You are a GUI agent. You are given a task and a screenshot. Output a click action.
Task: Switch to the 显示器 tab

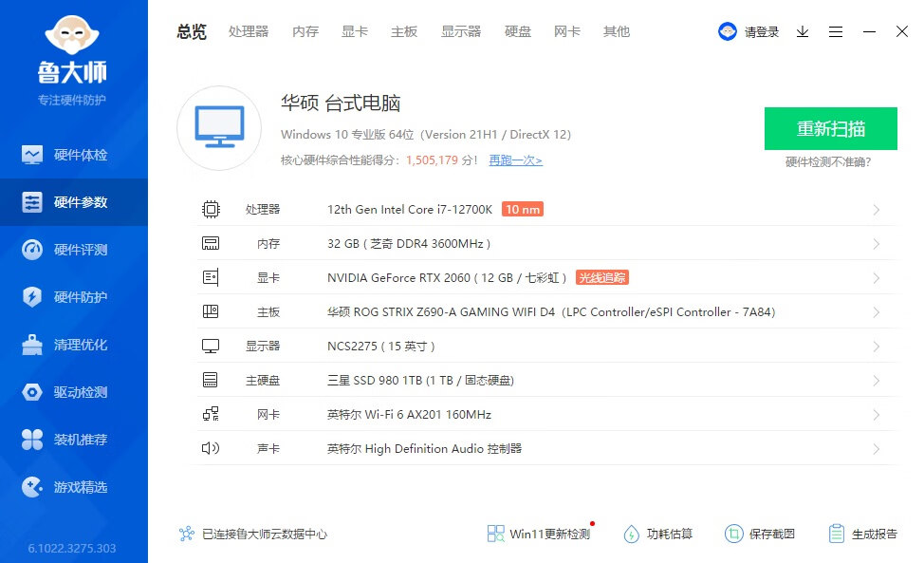pyautogui.click(x=461, y=32)
